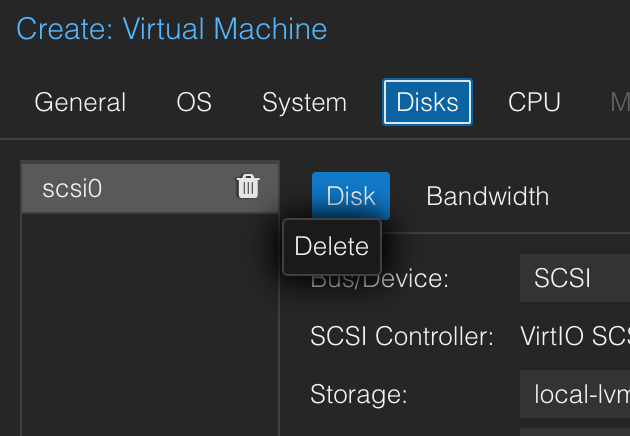Go to the System tab
The image size is (630, 436).
pos(304,103)
